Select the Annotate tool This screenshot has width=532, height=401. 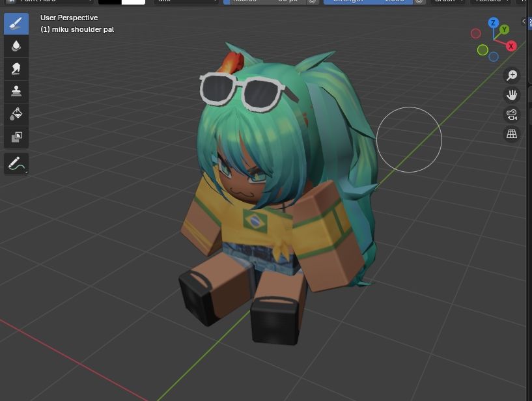[x=16, y=164]
